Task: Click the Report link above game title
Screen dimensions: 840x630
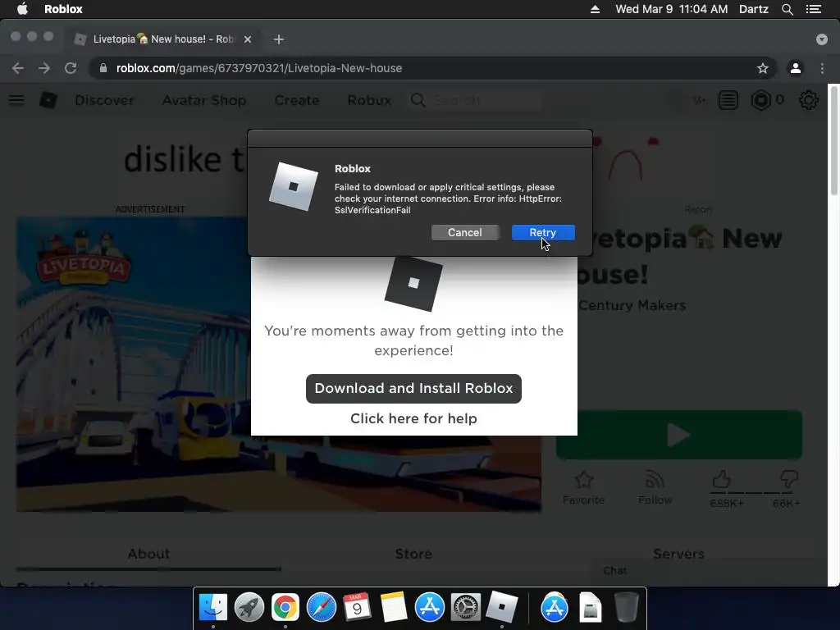Action: pyautogui.click(x=698, y=209)
